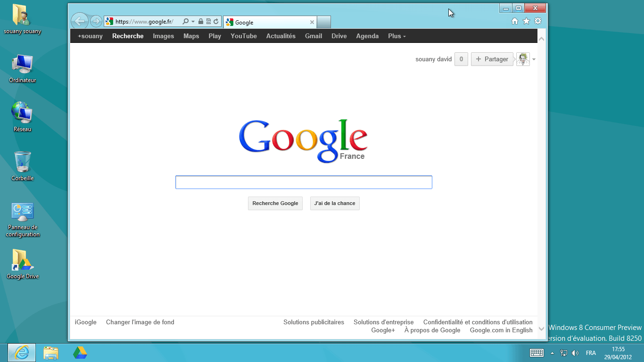Expand the account dropdown arrow beside avatar
Viewport: 644px width, 362px height.
(534, 60)
